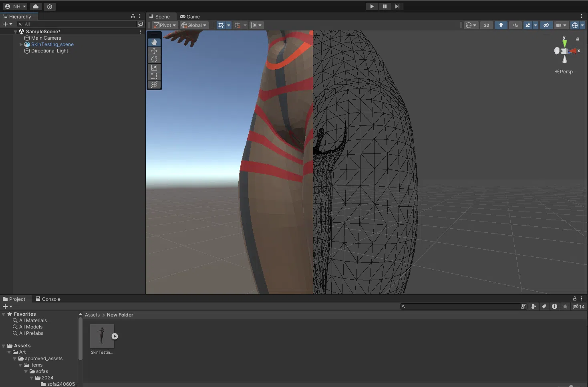Select the Rotate tool
Image resolution: width=588 pixels, height=387 pixels.
154,59
